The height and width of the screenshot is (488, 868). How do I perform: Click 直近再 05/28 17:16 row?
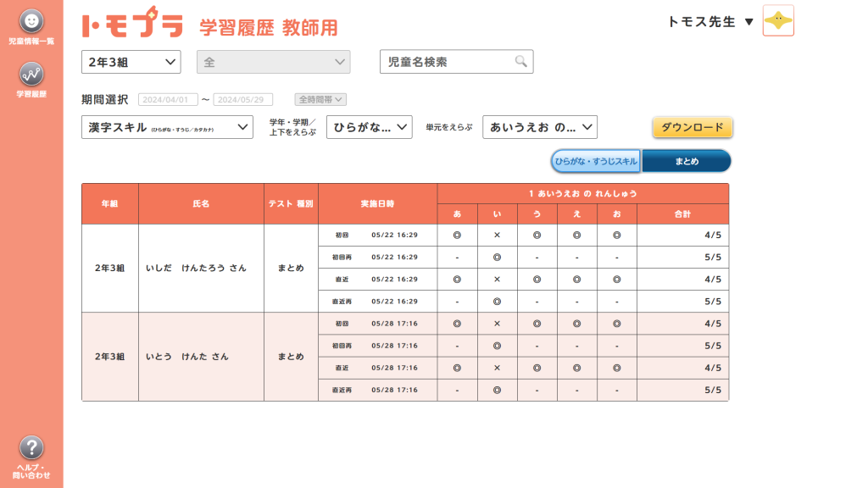(x=524, y=390)
